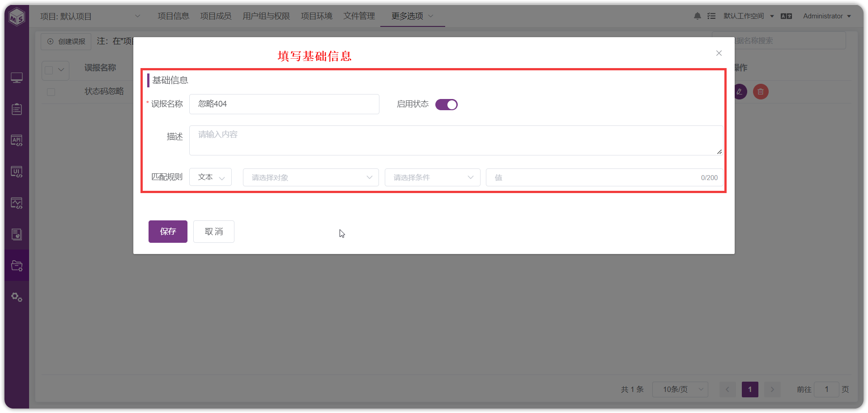Focus the 误报名称 input field
The height and width of the screenshot is (413, 868).
[x=284, y=104]
